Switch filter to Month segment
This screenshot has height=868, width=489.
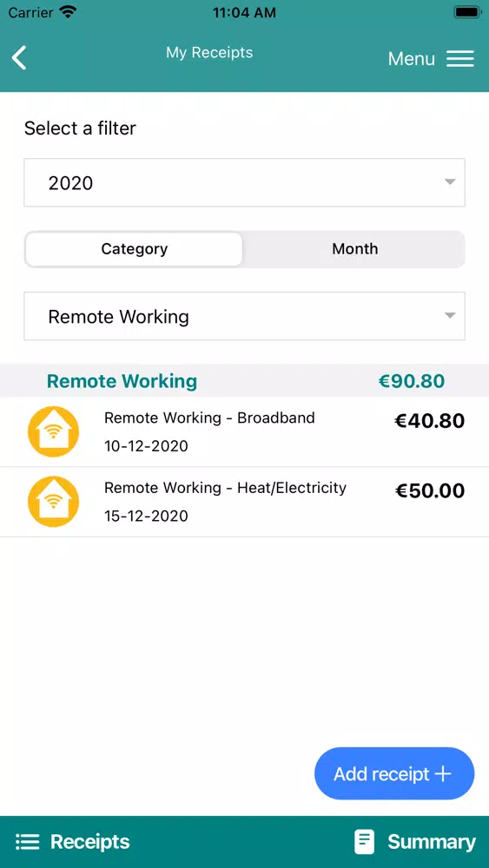point(354,249)
